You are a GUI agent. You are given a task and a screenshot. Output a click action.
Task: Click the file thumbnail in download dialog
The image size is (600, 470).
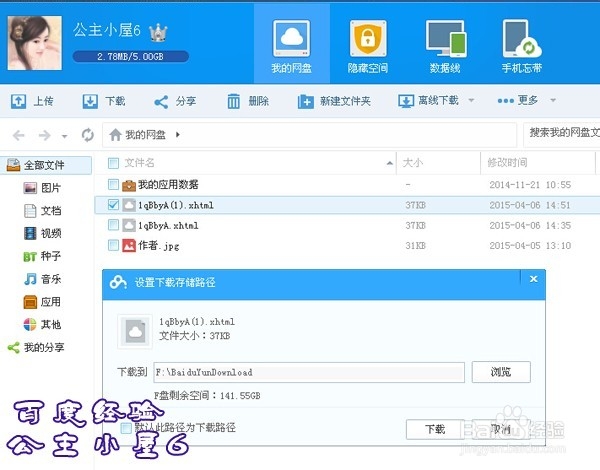coord(135,331)
